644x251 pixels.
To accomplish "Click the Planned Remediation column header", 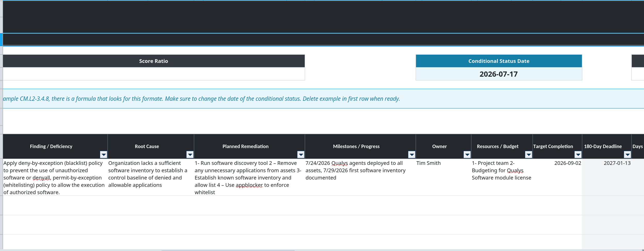I will point(249,146).
